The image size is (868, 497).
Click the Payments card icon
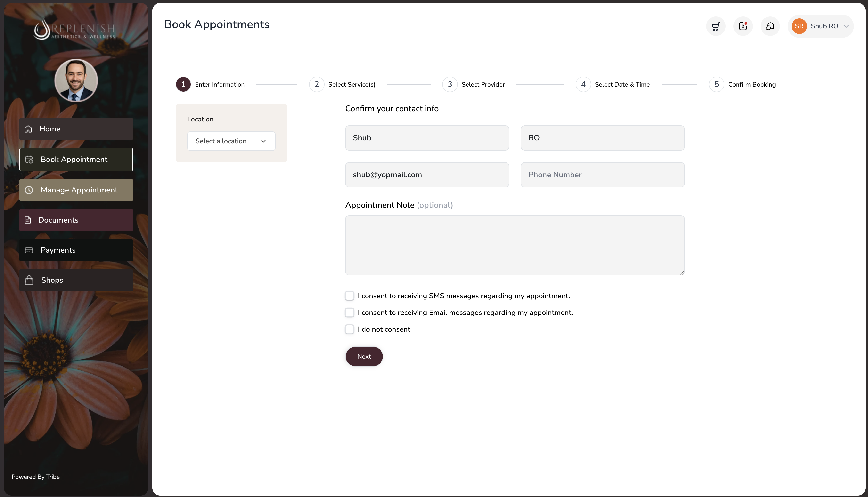29,250
